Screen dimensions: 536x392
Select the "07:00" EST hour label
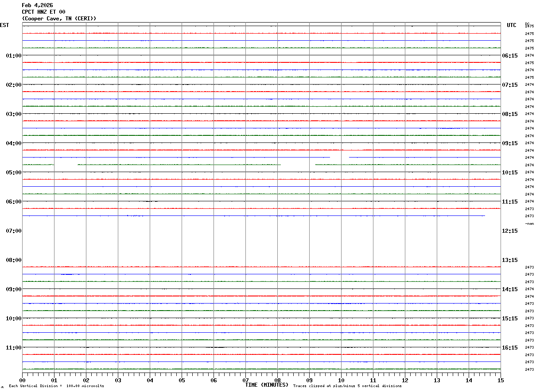pos(14,231)
